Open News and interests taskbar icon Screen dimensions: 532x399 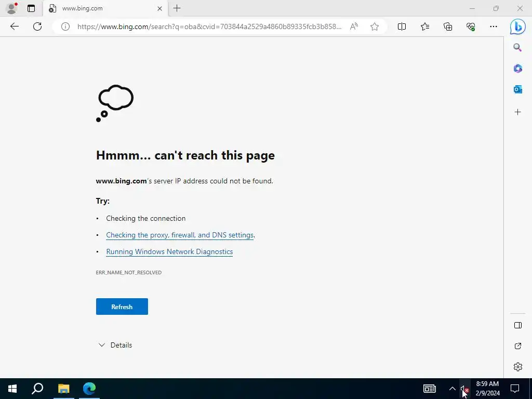tap(430, 389)
